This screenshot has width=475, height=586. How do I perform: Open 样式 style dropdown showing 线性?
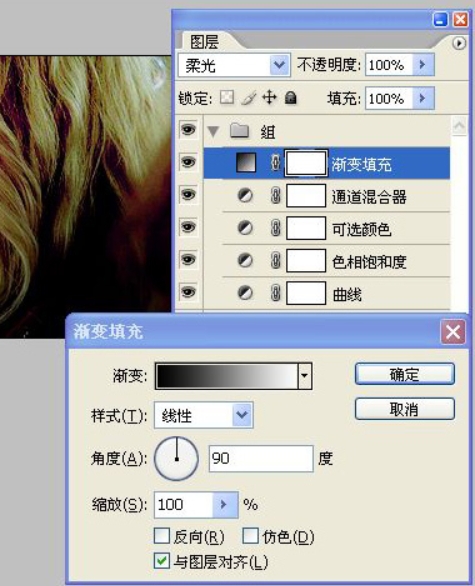(204, 415)
